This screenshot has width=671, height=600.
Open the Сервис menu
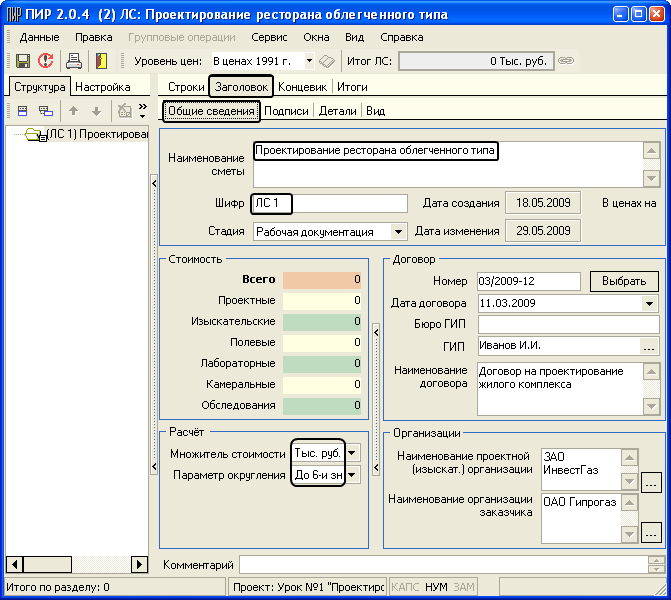(x=270, y=37)
